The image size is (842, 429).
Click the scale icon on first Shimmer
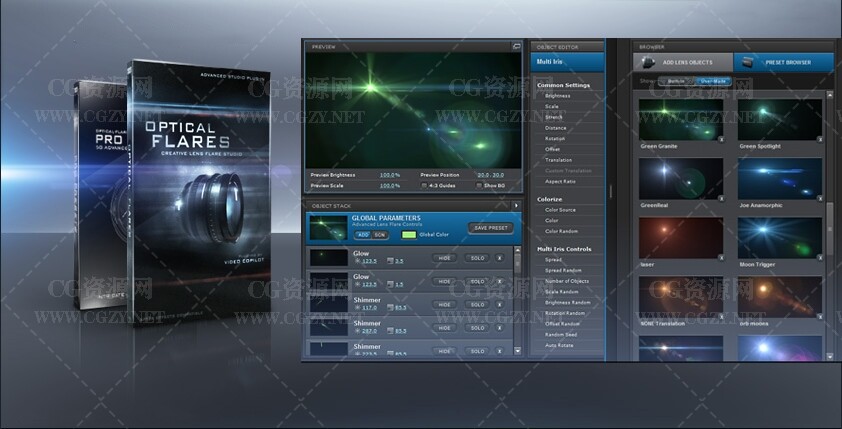point(388,308)
